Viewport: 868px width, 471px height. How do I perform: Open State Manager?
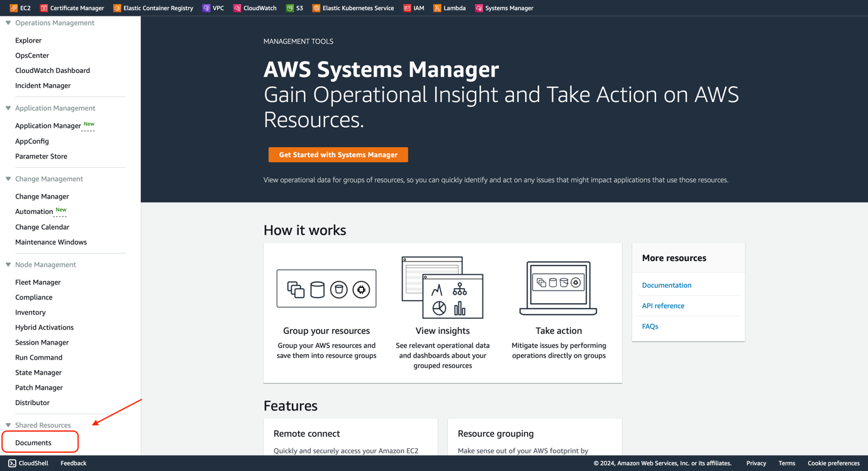tap(38, 373)
